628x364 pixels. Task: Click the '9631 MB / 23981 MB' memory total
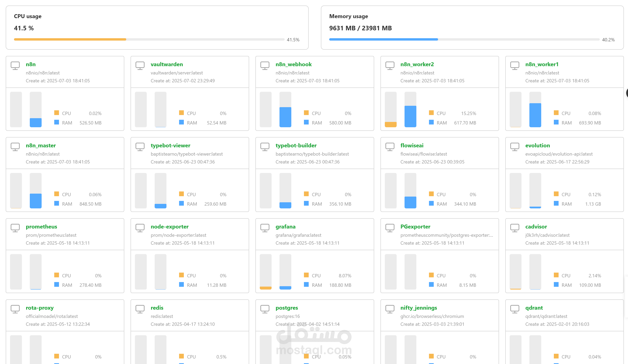(360, 28)
